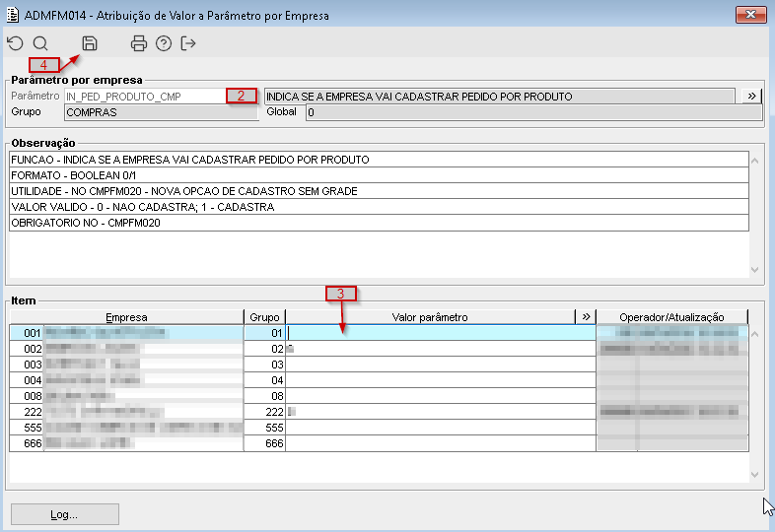
Task: Click the Valor parâmetro cell for group 03
Action: (441, 365)
